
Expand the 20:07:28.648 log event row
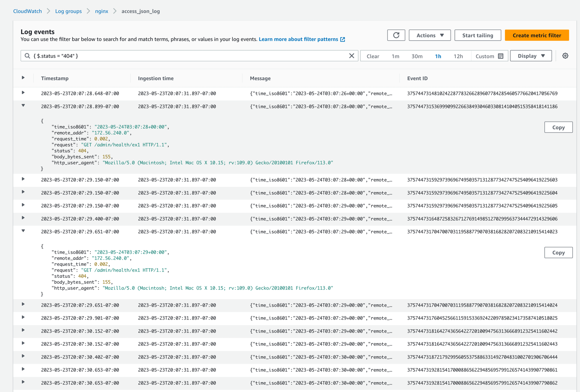[x=23, y=93]
